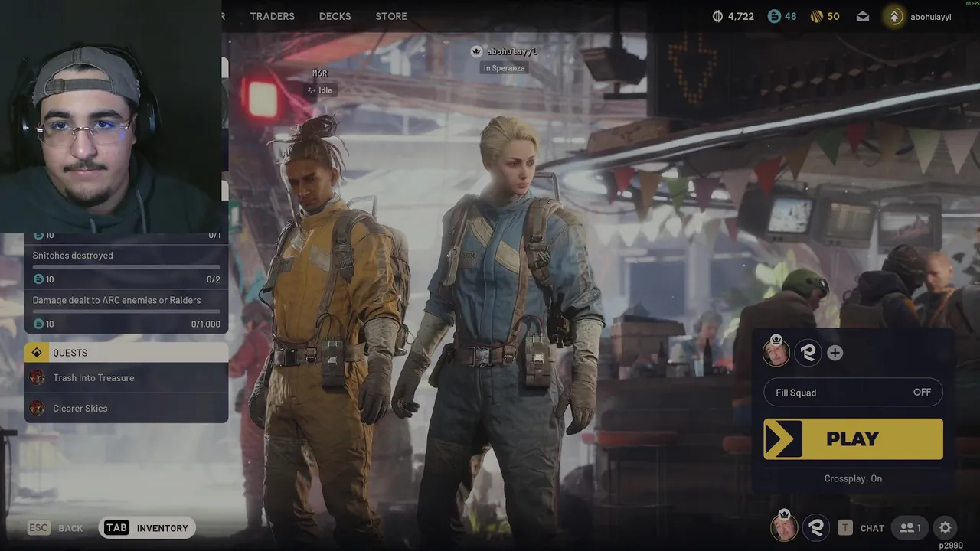The height and width of the screenshot is (551, 980).
Task: Click the QUESTS section header
Action: [126, 353]
